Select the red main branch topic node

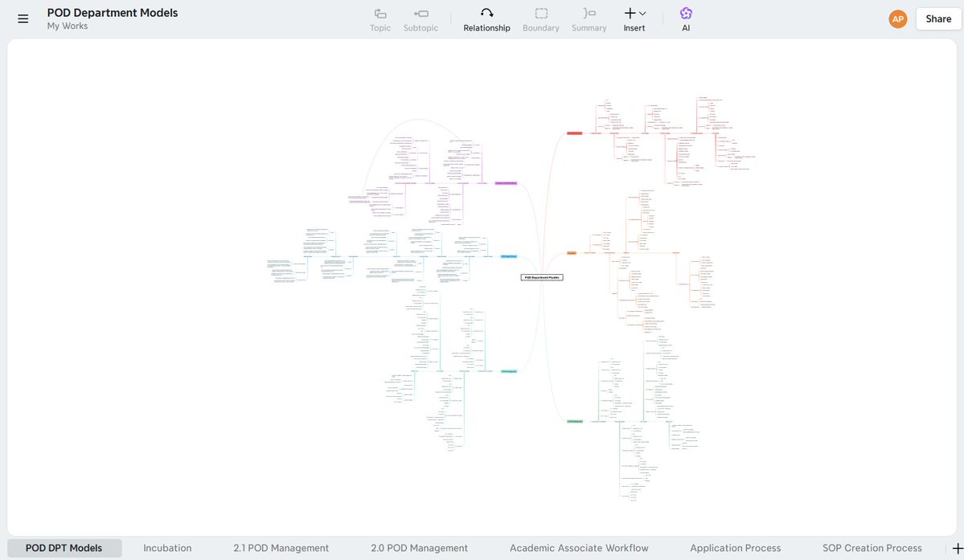(x=574, y=133)
